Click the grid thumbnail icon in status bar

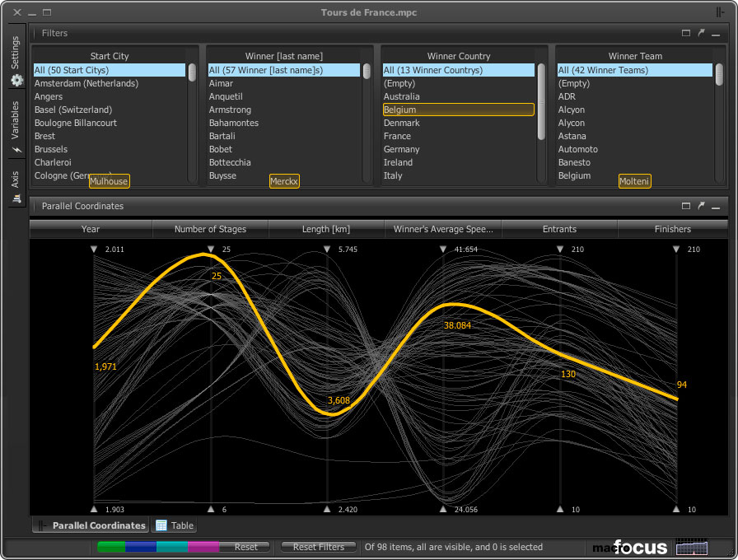pyautogui.click(x=691, y=547)
